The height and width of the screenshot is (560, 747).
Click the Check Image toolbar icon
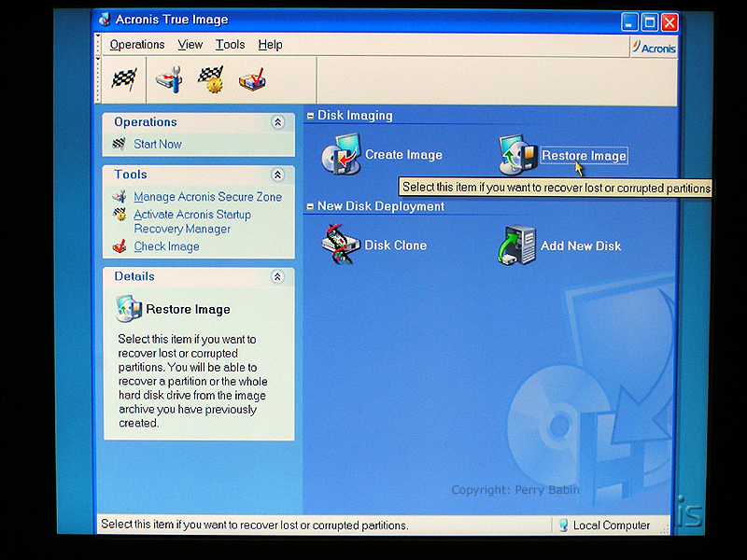point(252,79)
